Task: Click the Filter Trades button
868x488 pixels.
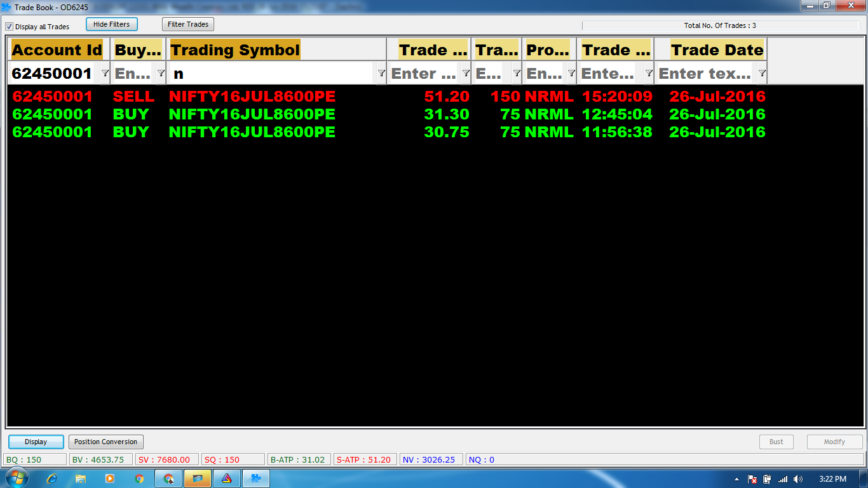Action: click(188, 24)
